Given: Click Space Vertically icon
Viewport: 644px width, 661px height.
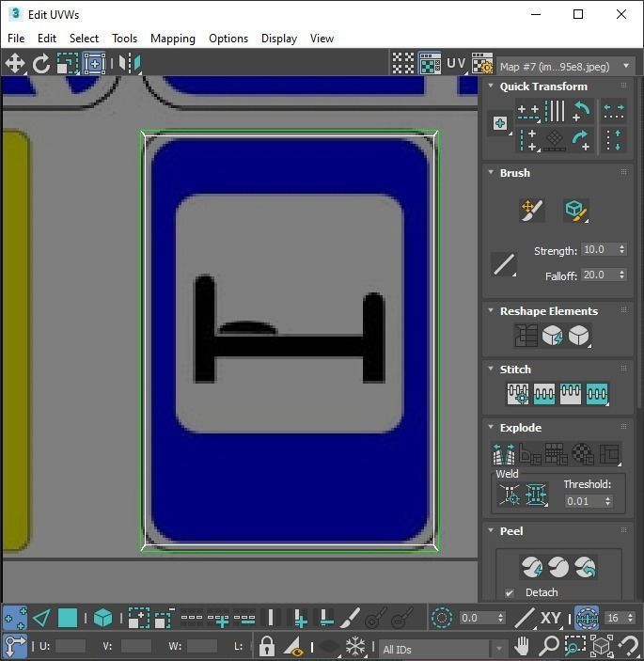Looking at the screenshot, I should coord(614,140).
